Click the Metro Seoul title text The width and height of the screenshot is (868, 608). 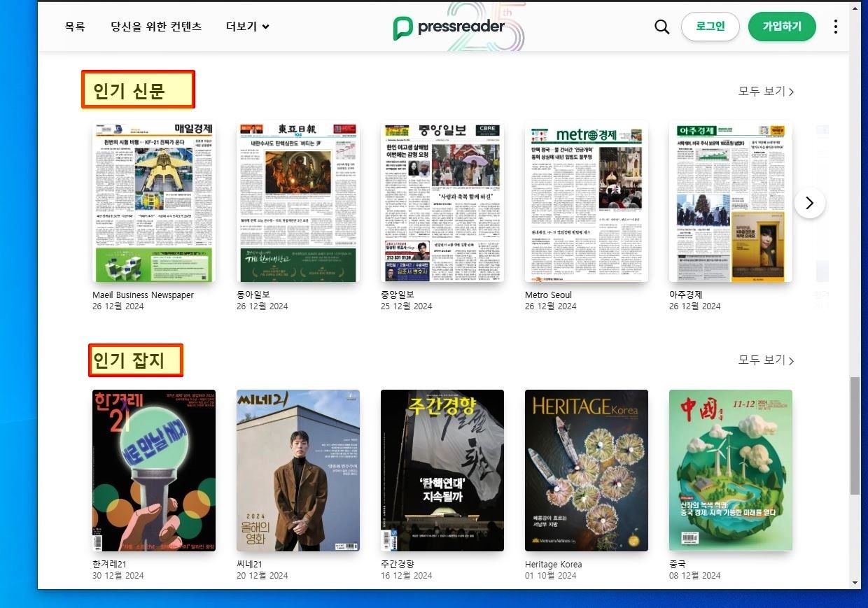pyautogui.click(x=548, y=295)
